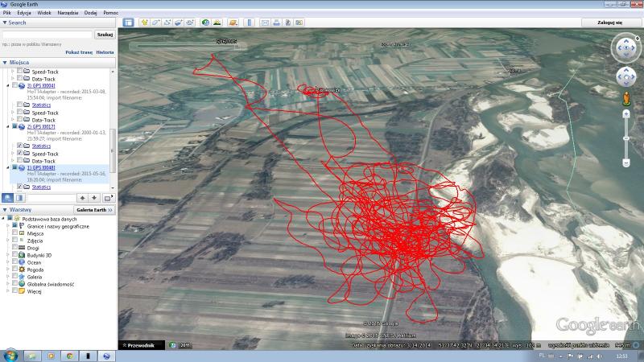Toggle the sidebar panel toolbar button

(x=129, y=23)
